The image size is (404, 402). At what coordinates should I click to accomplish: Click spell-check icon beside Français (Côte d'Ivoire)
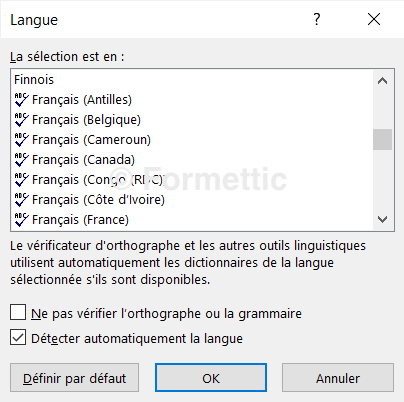pos(21,200)
